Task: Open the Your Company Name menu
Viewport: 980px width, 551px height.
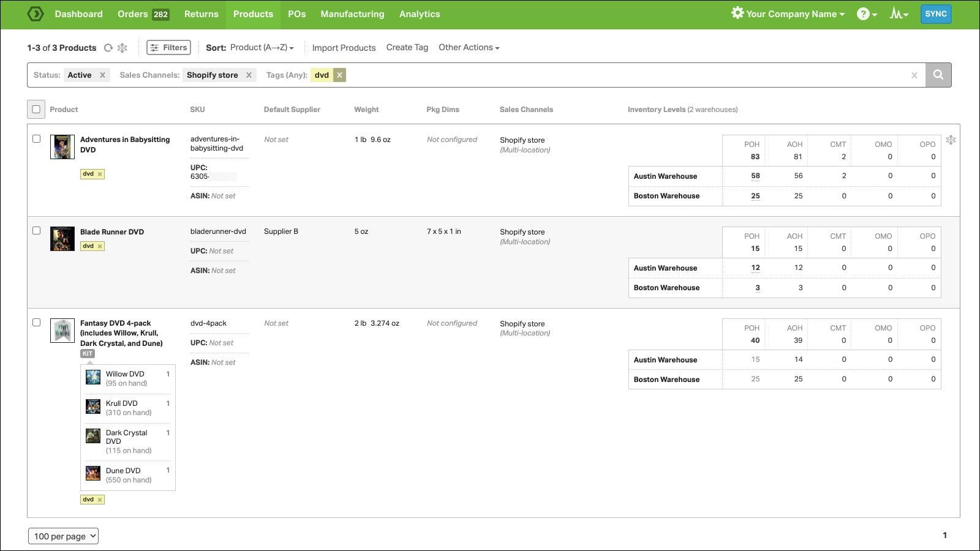Action: click(x=795, y=14)
